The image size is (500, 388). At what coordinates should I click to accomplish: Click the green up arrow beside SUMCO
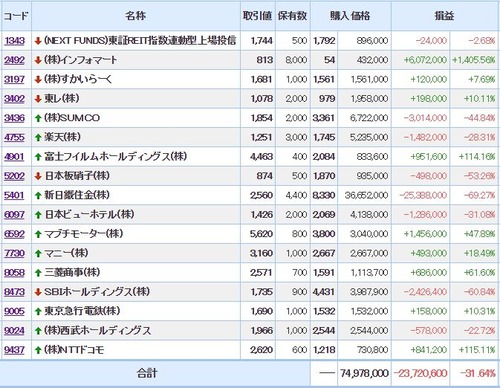click(x=38, y=118)
